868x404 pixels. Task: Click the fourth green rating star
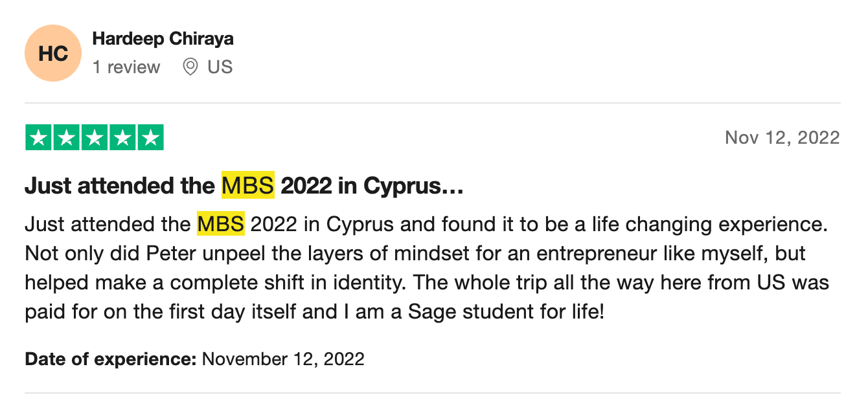point(122,137)
